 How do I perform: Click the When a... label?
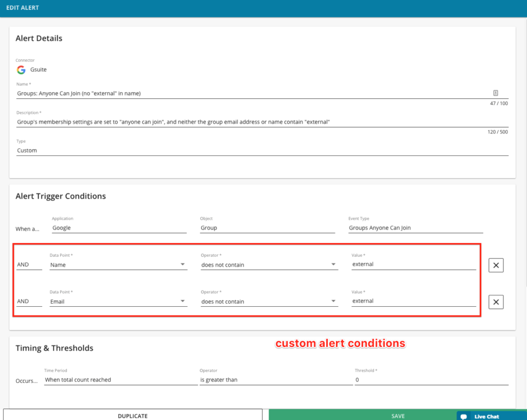coord(27,229)
